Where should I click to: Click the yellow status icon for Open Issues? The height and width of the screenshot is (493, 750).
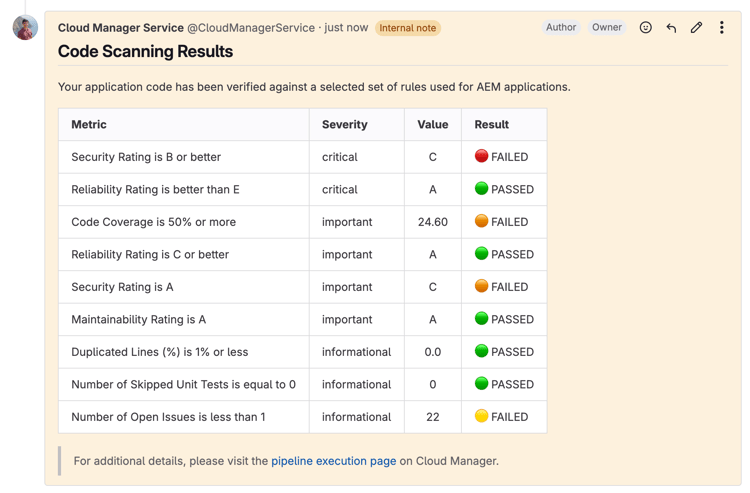[x=481, y=416]
